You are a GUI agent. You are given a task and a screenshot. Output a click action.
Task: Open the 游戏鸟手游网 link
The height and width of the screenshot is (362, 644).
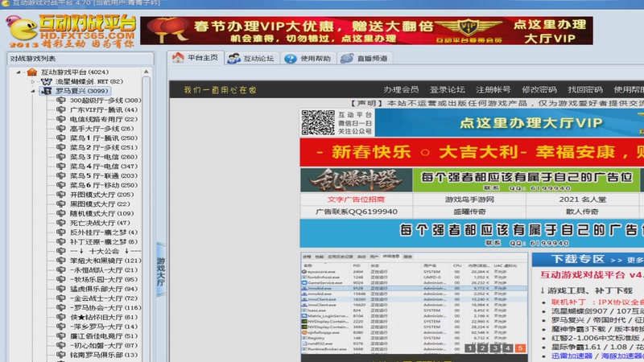tap(469, 200)
